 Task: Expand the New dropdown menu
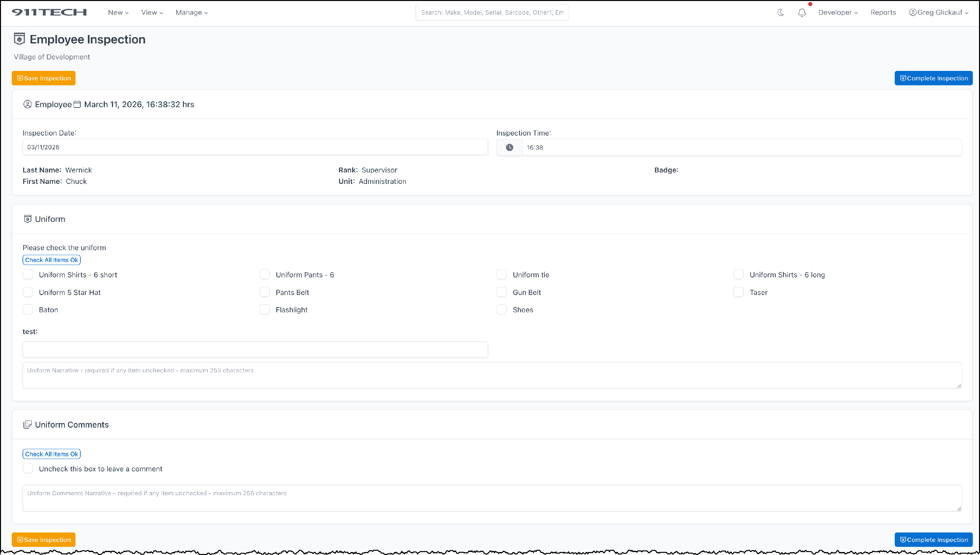click(118, 13)
